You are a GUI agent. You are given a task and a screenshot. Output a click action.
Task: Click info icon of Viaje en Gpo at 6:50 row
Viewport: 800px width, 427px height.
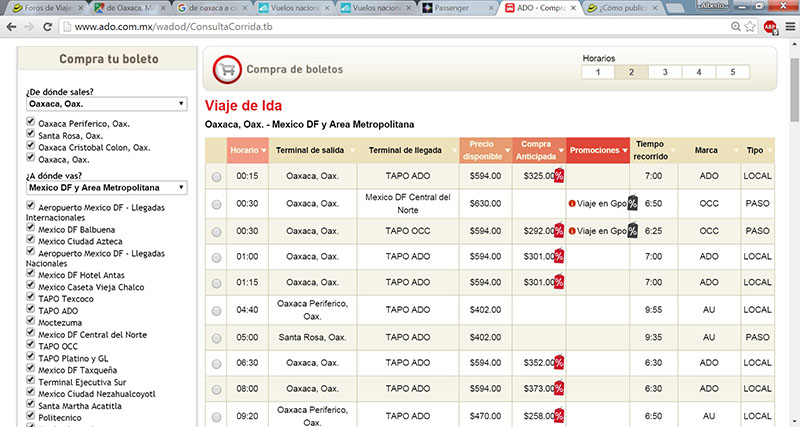coord(572,204)
